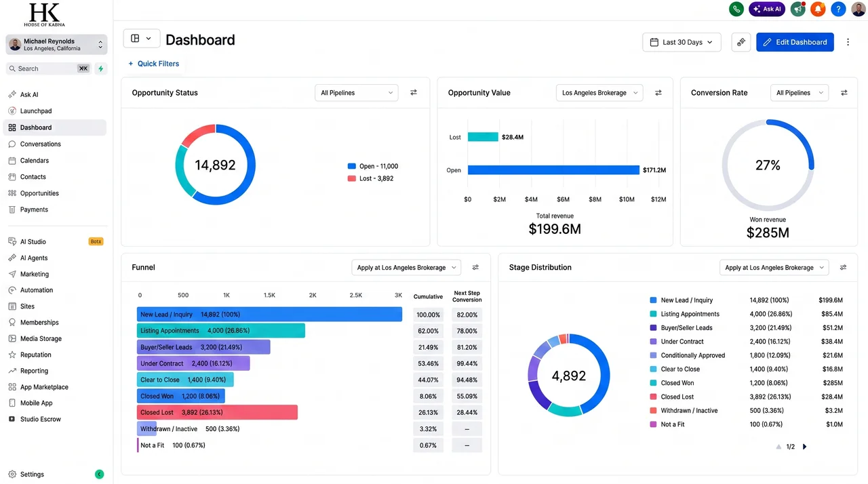Screen dimensions: 868x484
Task: Click the Settings gear icon
Action: (12, 475)
